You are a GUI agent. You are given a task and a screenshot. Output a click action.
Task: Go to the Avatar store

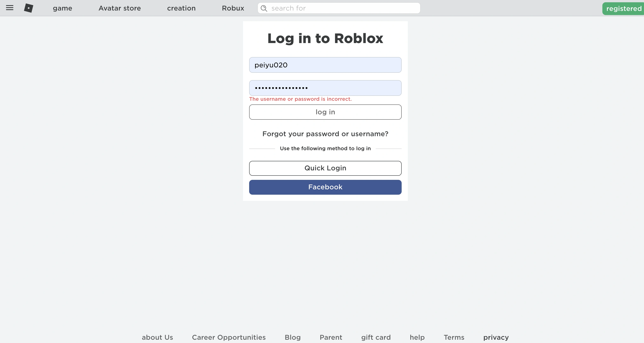pos(120,8)
